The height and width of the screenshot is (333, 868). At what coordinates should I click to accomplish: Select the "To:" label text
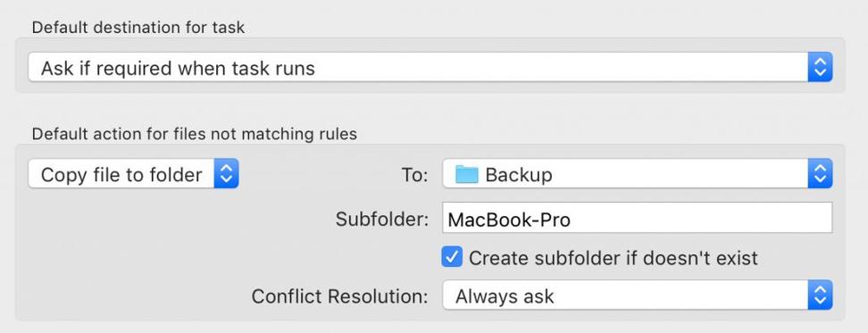(x=414, y=175)
